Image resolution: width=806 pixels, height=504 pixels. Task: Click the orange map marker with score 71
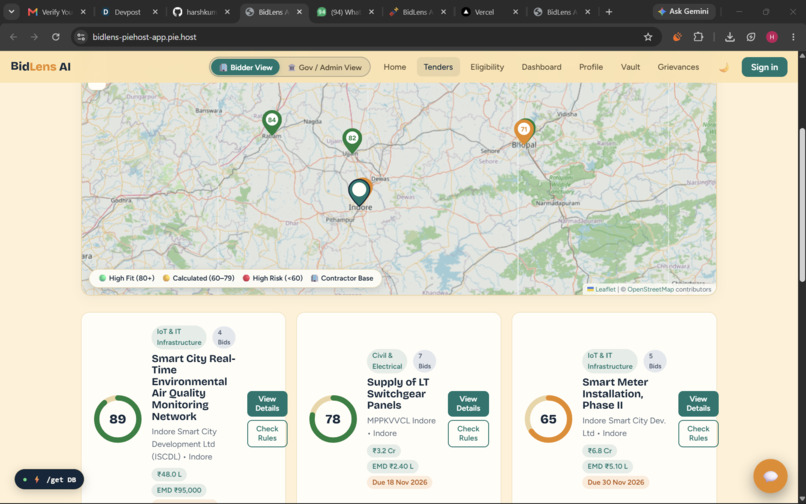(x=523, y=131)
